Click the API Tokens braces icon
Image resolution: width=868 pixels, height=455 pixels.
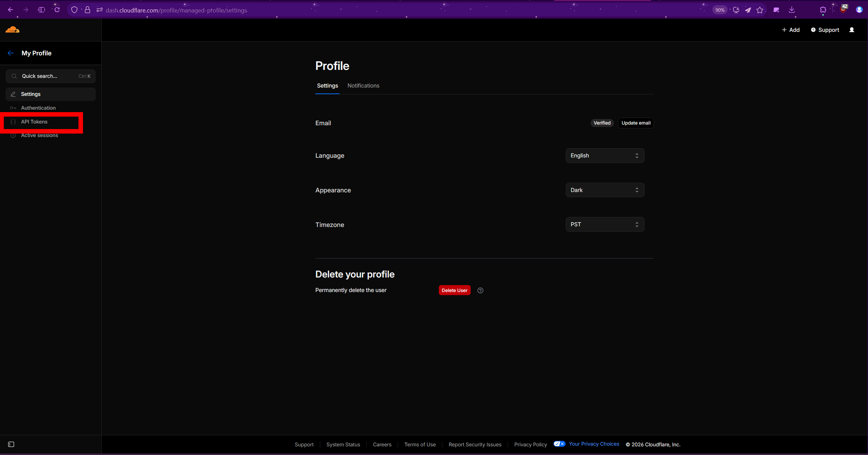click(x=13, y=122)
